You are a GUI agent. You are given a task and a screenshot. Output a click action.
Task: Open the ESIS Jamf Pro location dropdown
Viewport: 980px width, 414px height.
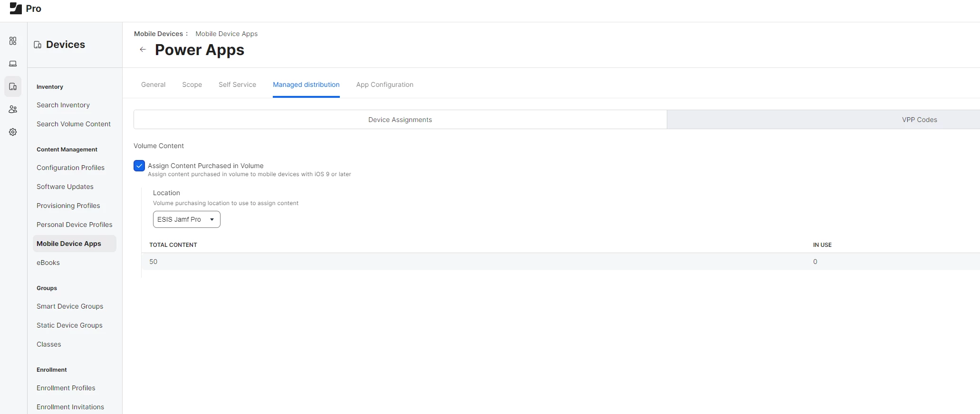pyautogui.click(x=186, y=219)
